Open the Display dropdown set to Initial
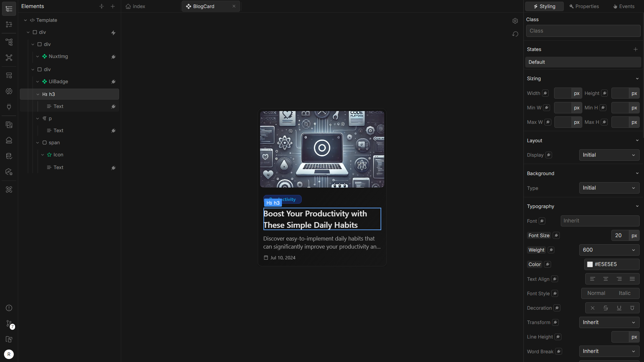 (x=609, y=155)
